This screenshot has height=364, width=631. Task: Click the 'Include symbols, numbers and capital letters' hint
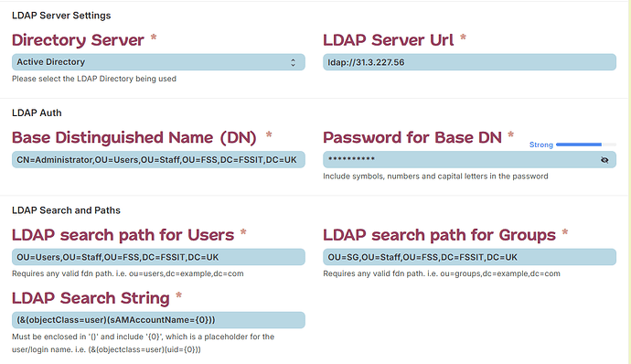pos(435,176)
